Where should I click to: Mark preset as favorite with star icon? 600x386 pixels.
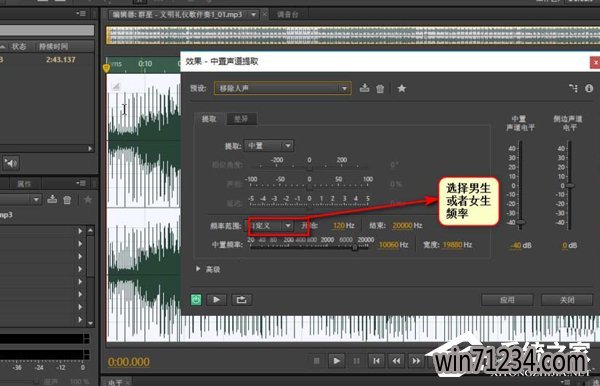point(401,88)
